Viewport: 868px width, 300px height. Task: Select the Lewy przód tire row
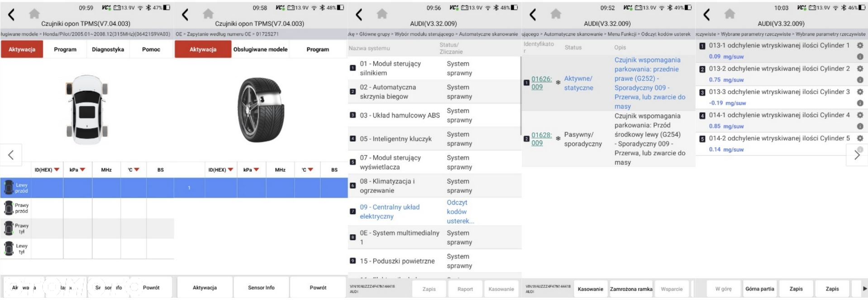coord(87,188)
